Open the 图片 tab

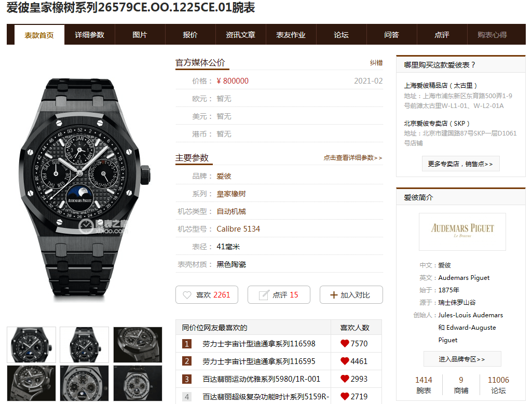(140, 35)
